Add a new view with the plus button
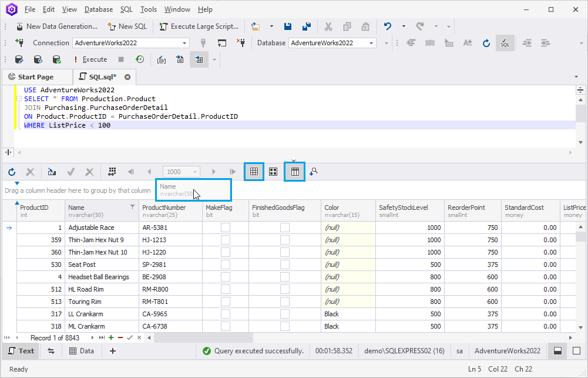This screenshot has width=588, height=378. click(x=113, y=351)
